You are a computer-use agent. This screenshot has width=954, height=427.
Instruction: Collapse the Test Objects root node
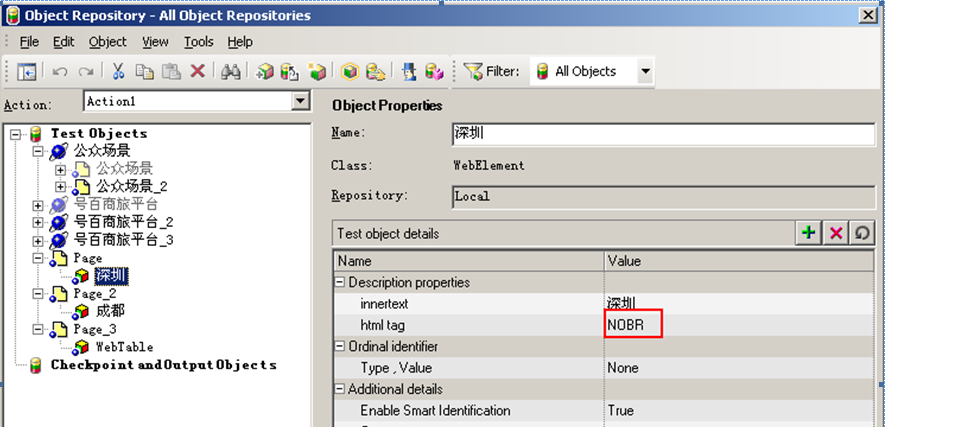[x=16, y=134]
